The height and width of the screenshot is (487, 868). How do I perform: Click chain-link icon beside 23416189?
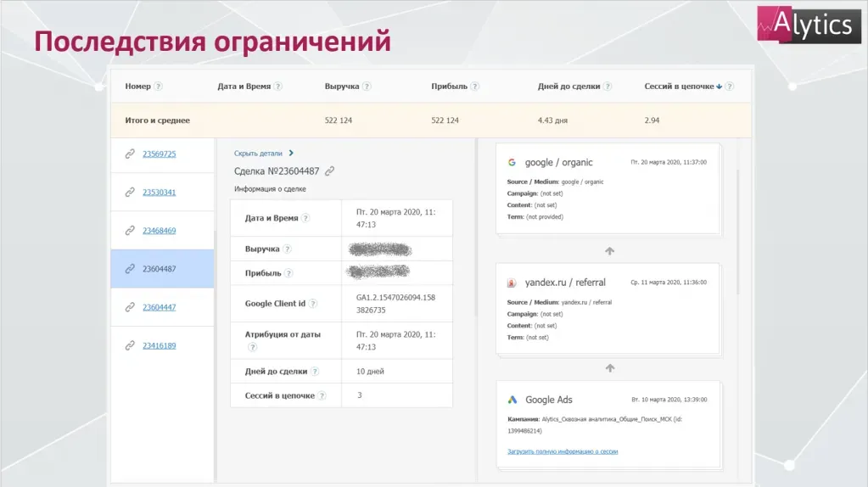coord(130,345)
